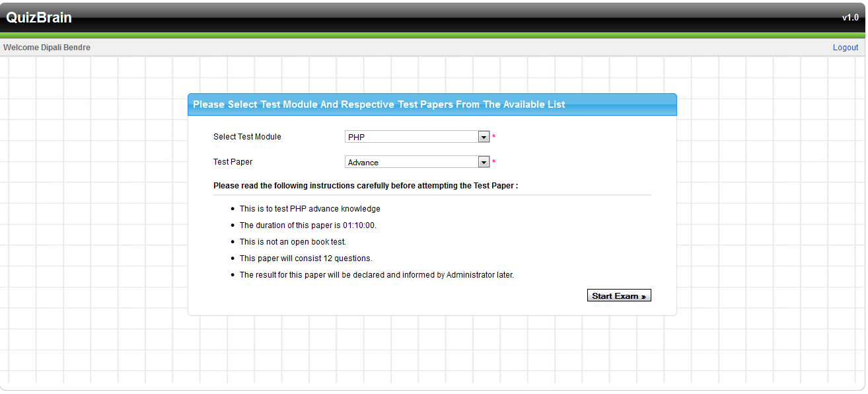Click the 'Select Test Module' label

[x=247, y=137]
